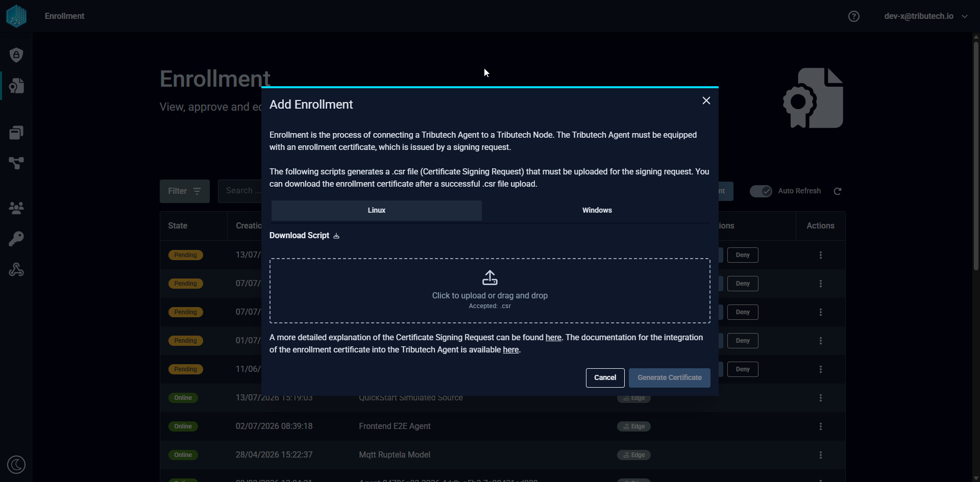Click the Edge tag of Frontend E2E Agent

point(634,426)
